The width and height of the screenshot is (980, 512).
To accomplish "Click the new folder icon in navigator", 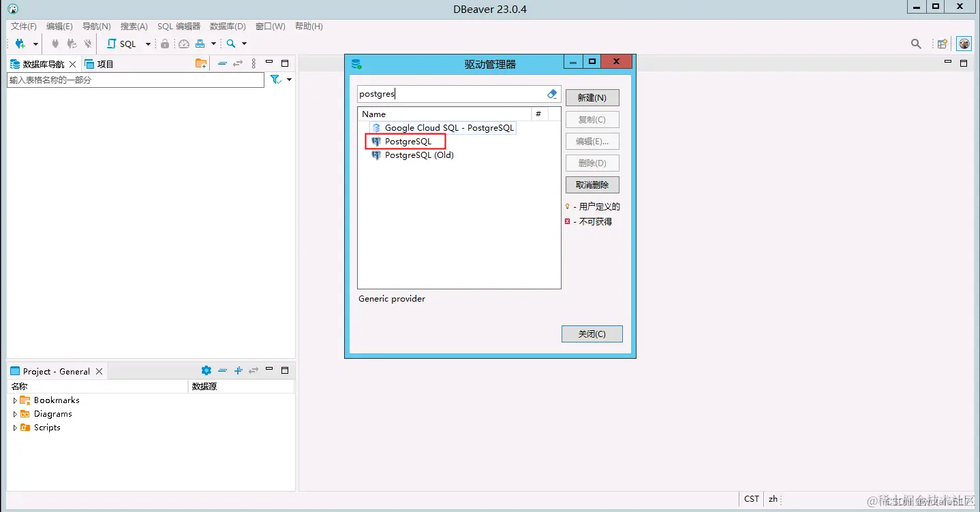I will pyautogui.click(x=201, y=63).
